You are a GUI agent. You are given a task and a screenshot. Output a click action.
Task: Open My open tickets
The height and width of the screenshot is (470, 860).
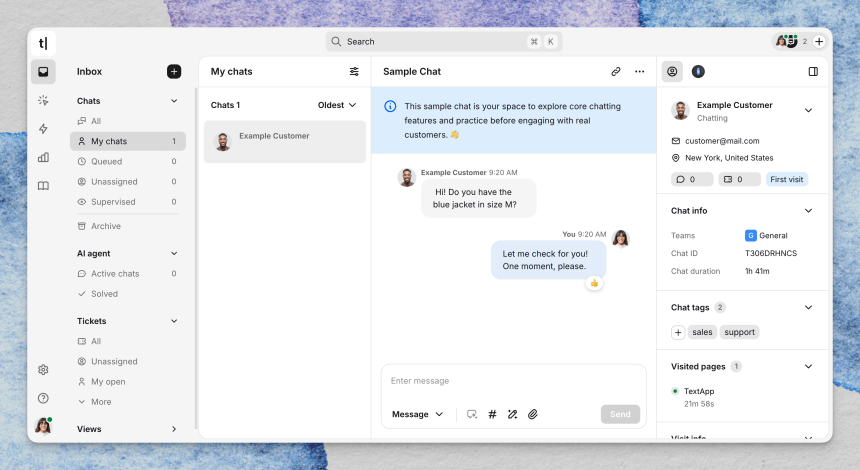point(128,382)
